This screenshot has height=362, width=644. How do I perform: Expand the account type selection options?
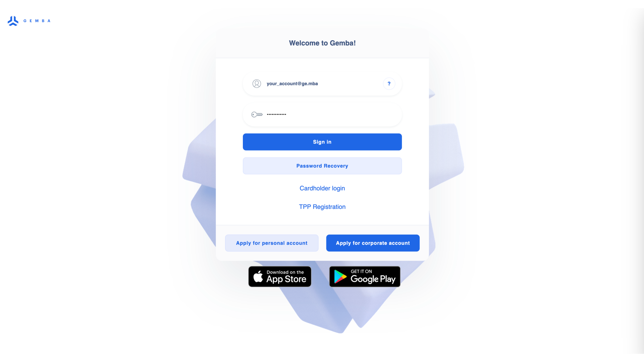click(x=389, y=83)
